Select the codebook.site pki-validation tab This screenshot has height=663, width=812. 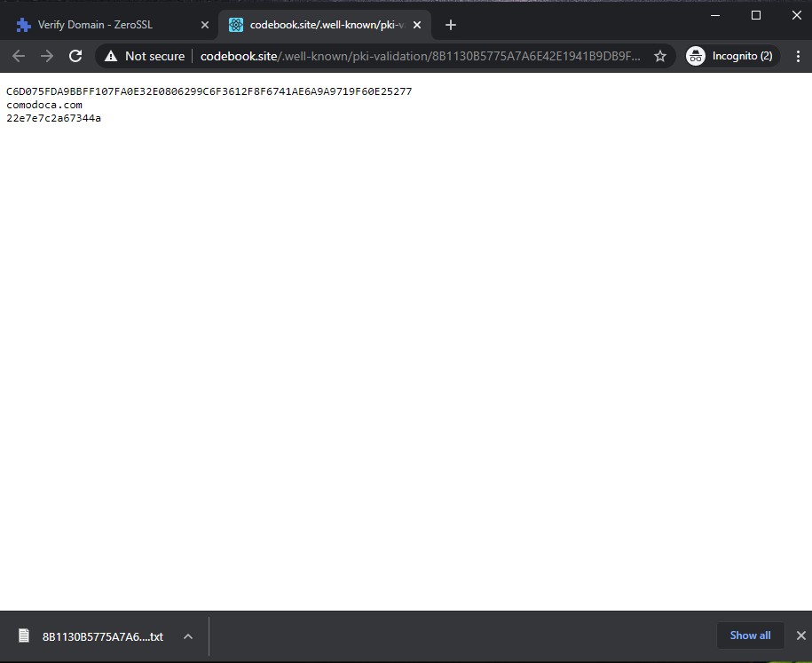[327, 25]
